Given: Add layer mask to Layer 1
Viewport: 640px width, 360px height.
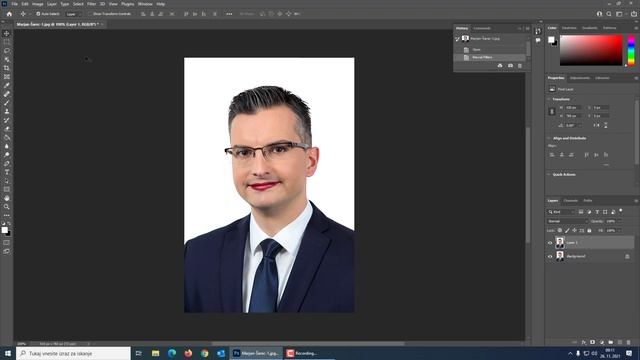Looking at the screenshot, I should click(593, 342).
